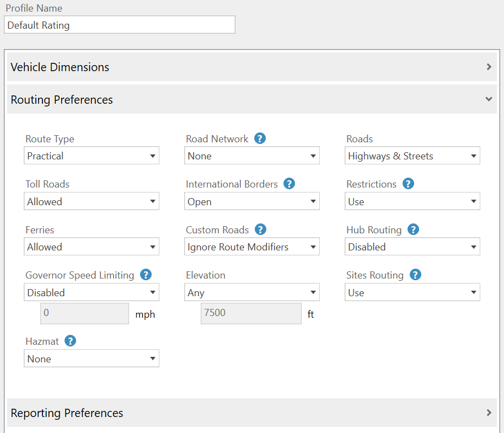
Task: Click the elevation 7500 ft field
Action: click(251, 313)
